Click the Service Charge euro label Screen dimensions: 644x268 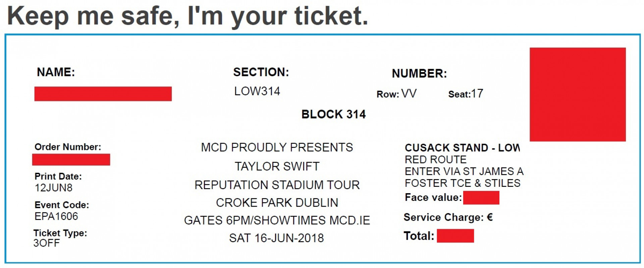(x=448, y=217)
